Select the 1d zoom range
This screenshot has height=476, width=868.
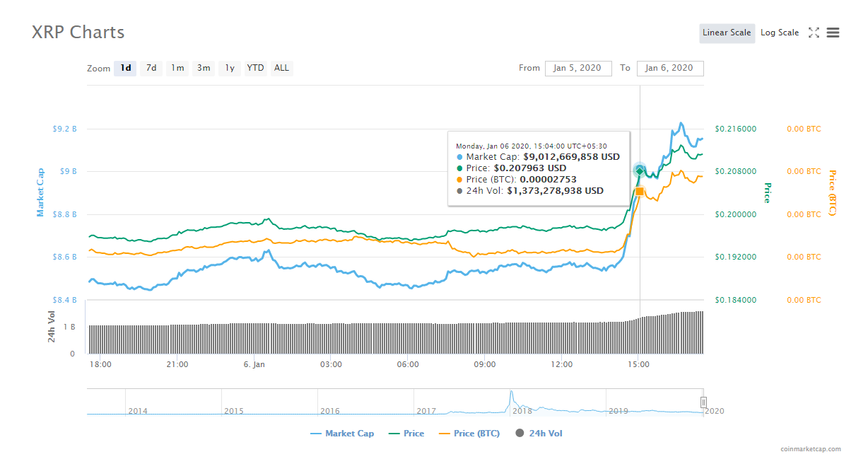126,68
